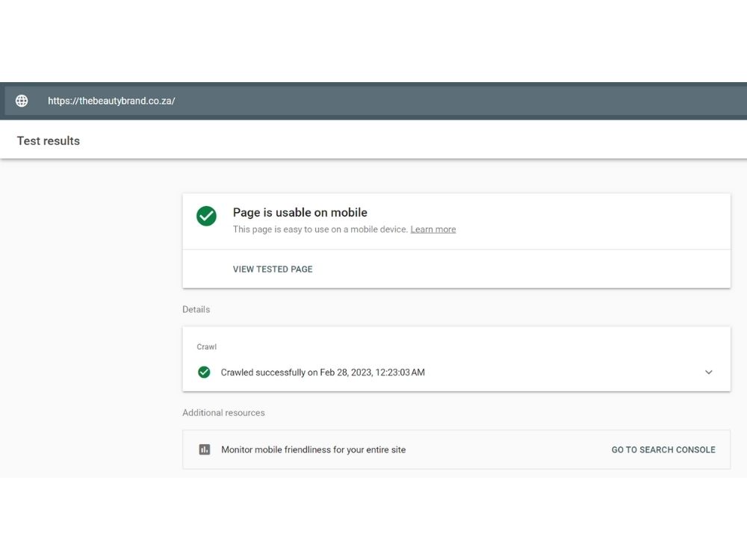The width and height of the screenshot is (747, 560).
Task: Click 'Monitor mobile friendliness for your entire site' text
Action: click(314, 449)
